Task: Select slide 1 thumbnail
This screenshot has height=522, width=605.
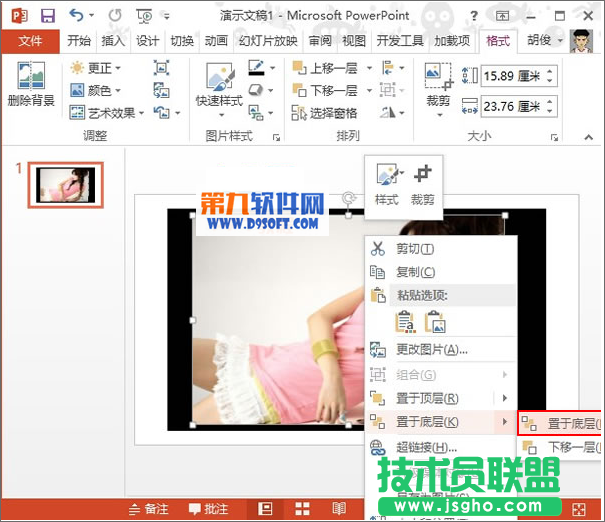Action: pos(66,185)
